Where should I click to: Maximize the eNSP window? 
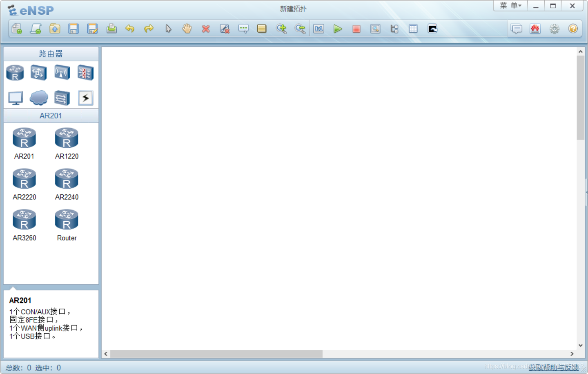coord(553,6)
